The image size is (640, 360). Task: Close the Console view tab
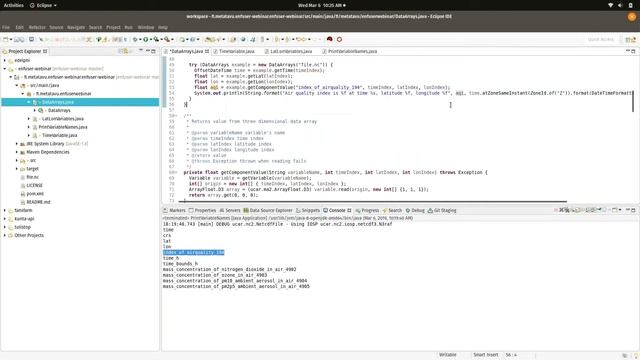(349, 210)
